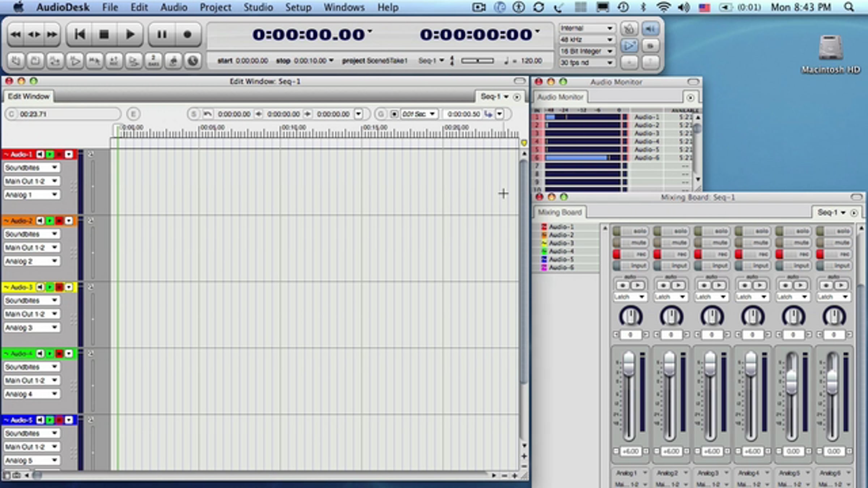Click the Rewind transport button
The width and height of the screenshot is (868, 488).
(x=16, y=35)
